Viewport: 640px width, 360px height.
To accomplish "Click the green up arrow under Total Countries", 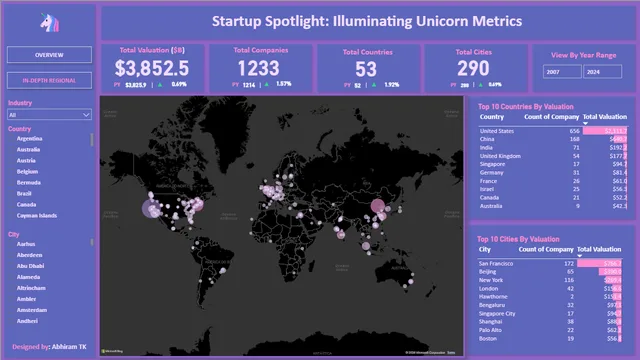I will tap(374, 85).
